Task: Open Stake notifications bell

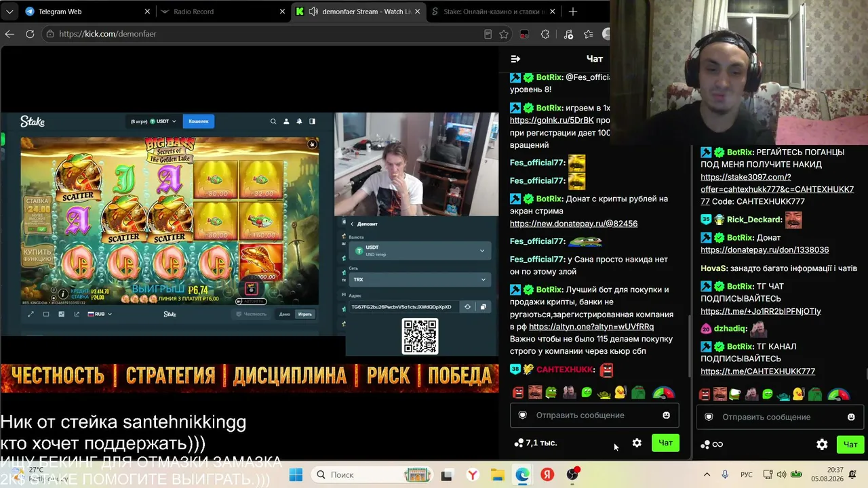Action: pyautogui.click(x=299, y=121)
